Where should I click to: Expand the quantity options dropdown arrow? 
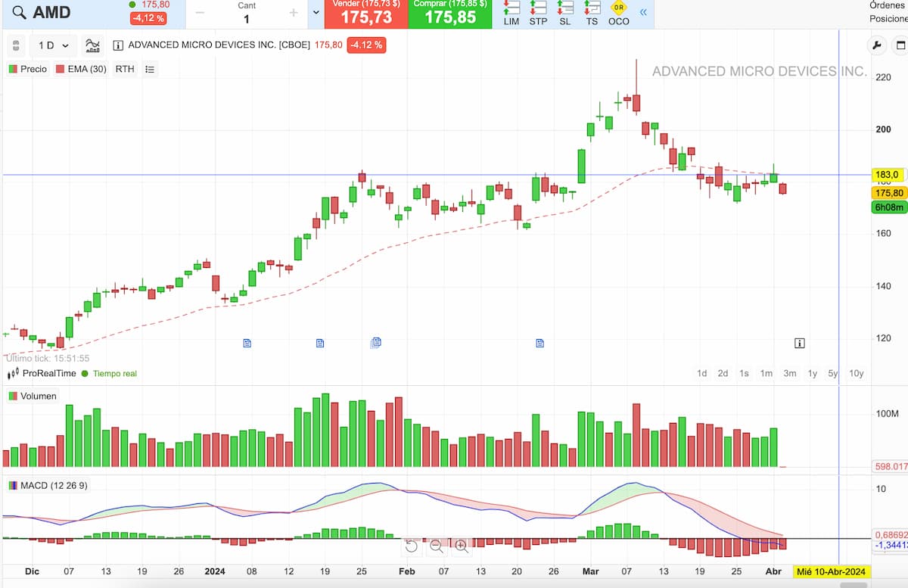316,13
